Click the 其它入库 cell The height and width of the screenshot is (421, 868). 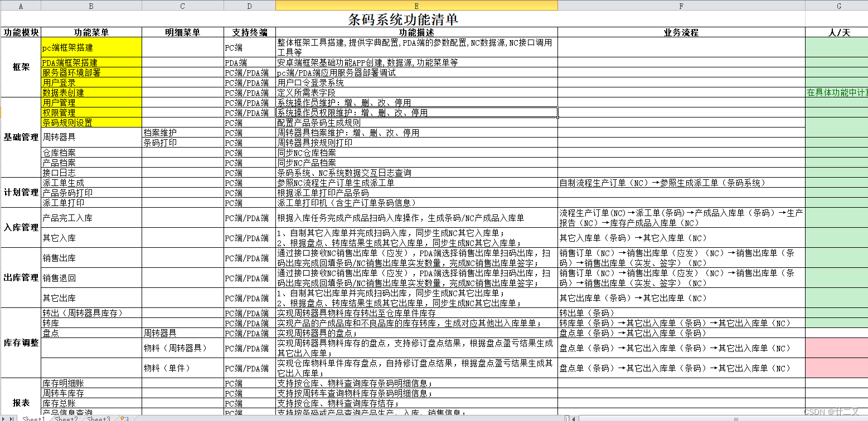click(91, 238)
